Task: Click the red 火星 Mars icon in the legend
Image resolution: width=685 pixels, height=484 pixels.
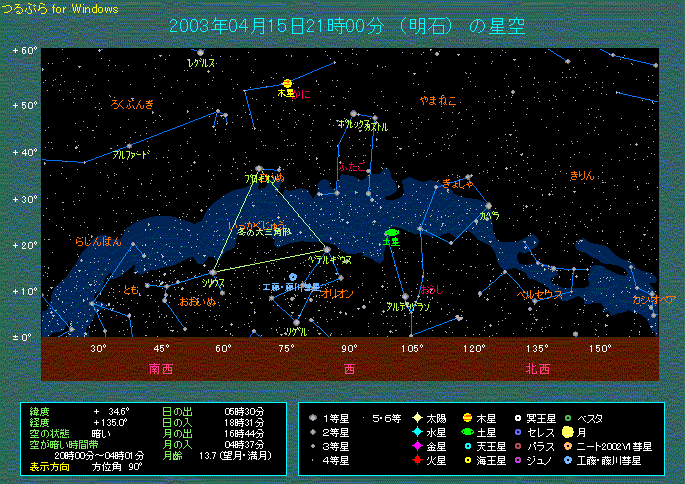Action: (x=417, y=460)
